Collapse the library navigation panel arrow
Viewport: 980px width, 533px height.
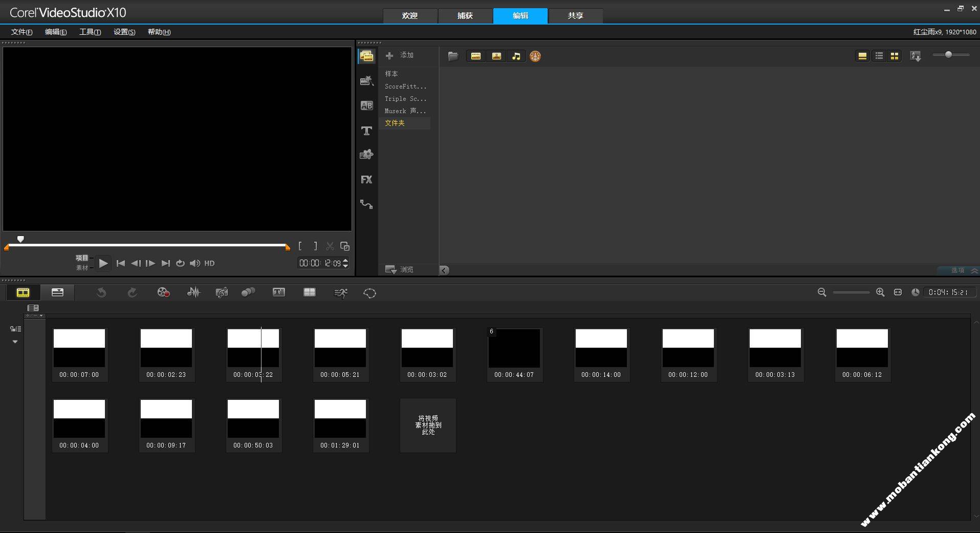coord(444,270)
